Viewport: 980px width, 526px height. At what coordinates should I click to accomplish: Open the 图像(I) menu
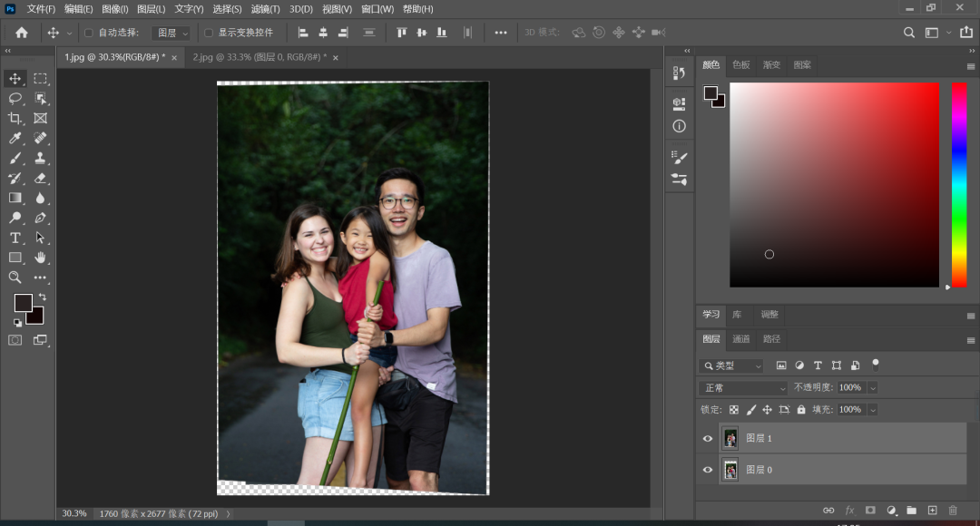pyautogui.click(x=115, y=9)
